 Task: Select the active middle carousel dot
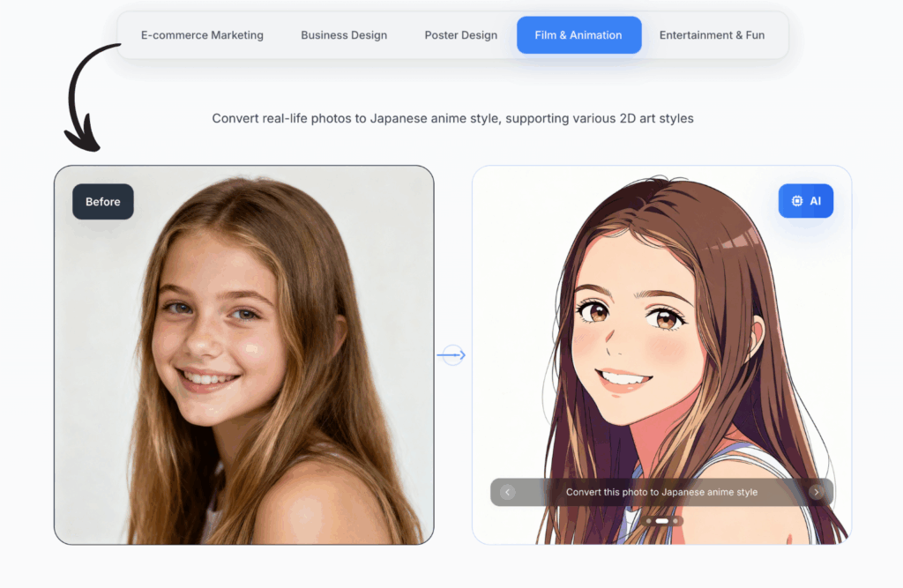pyautogui.click(x=661, y=521)
